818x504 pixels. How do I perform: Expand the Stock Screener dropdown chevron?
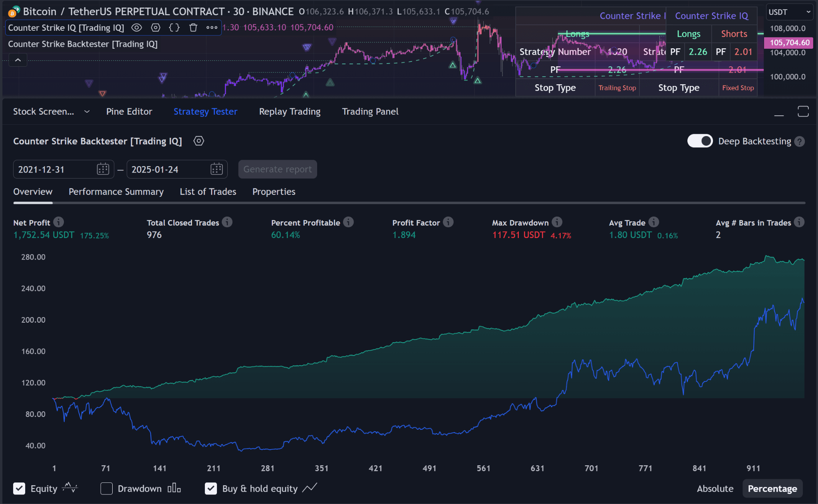point(87,112)
